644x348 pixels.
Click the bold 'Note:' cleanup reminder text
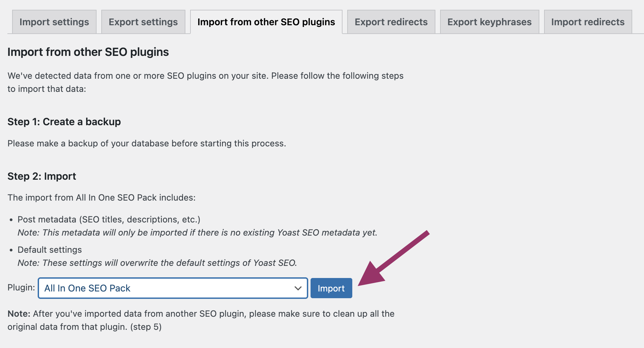coord(19,314)
